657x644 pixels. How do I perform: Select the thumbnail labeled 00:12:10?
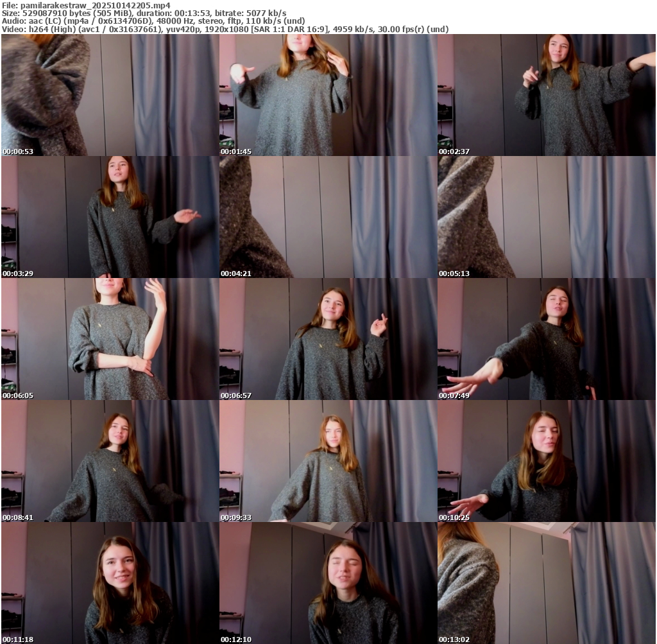(328, 583)
